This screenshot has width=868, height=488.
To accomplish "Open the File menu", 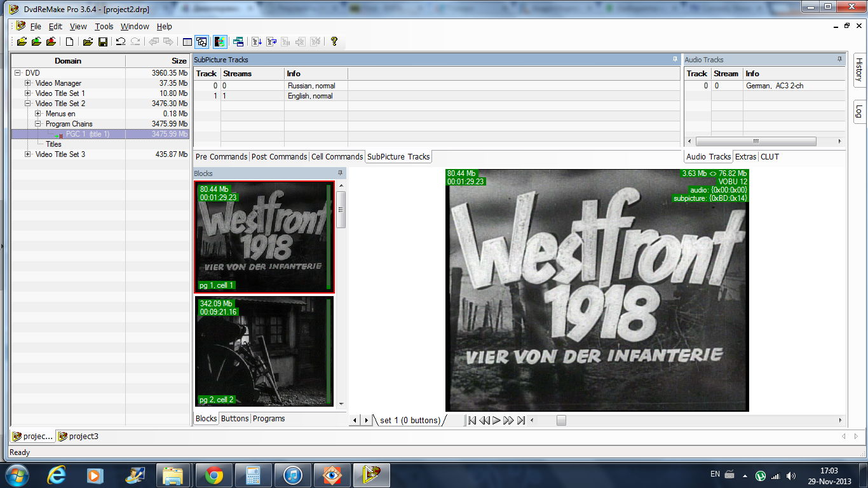I will 36,27.
